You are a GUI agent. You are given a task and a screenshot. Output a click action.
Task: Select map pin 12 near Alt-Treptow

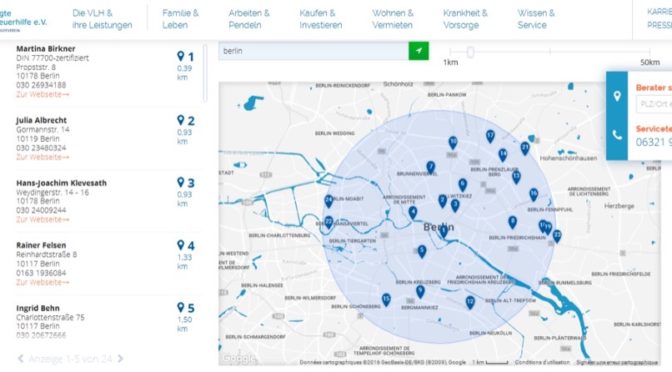pos(470,302)
